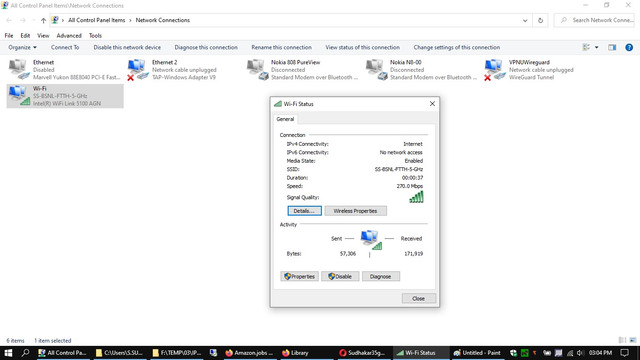Switch to large icons view in status bar
This screenshot has width=640, height=360.
[633, 340]
